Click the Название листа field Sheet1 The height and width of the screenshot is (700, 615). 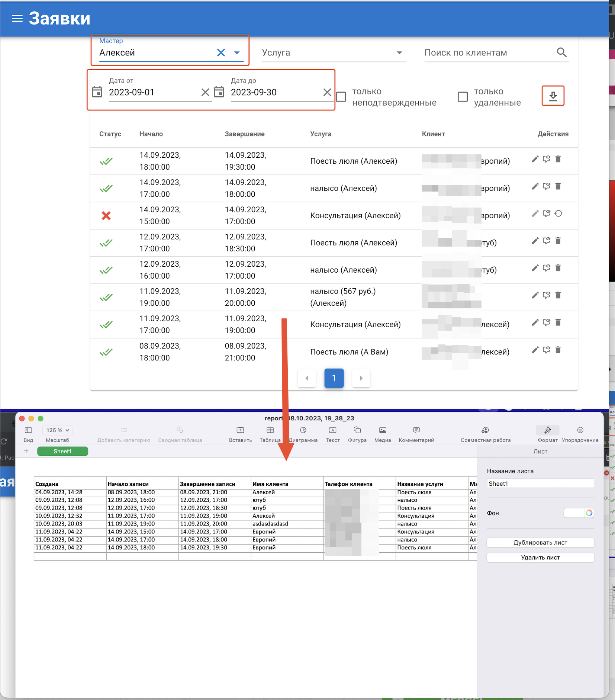pyautogui.click(x=540, y=484)
